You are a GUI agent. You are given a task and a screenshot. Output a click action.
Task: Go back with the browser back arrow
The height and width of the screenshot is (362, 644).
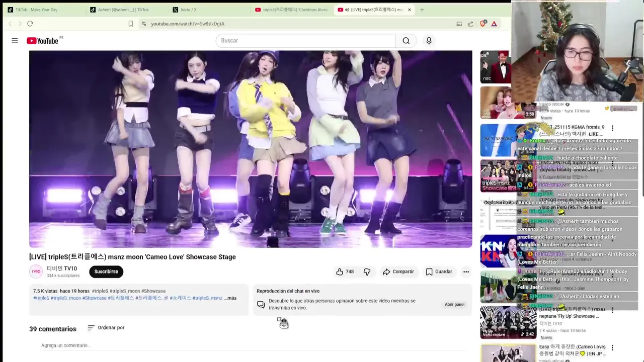click(x=10, y=24)
